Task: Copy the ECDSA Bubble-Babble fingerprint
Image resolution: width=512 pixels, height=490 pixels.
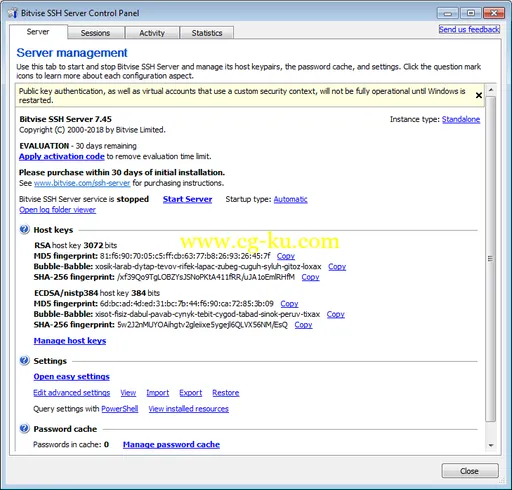Action: [x=336, y=314]
